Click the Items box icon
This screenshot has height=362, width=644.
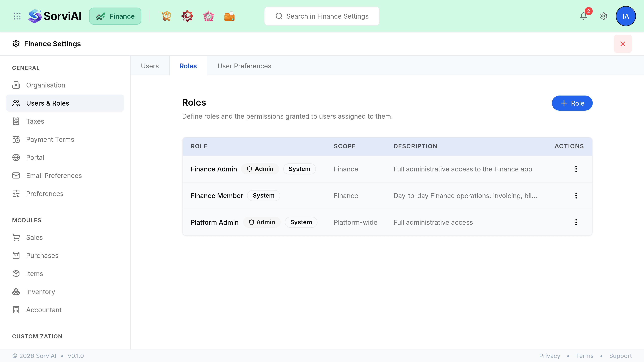(x=16, y=274)
